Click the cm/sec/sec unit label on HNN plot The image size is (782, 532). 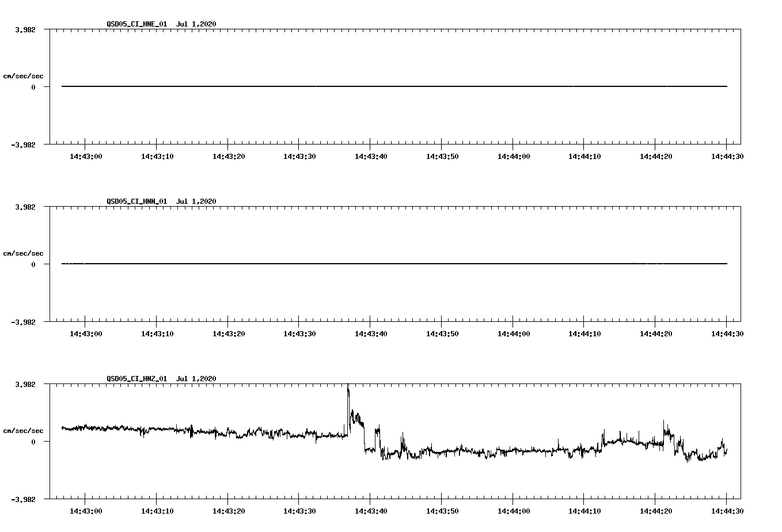coord(23,253)
